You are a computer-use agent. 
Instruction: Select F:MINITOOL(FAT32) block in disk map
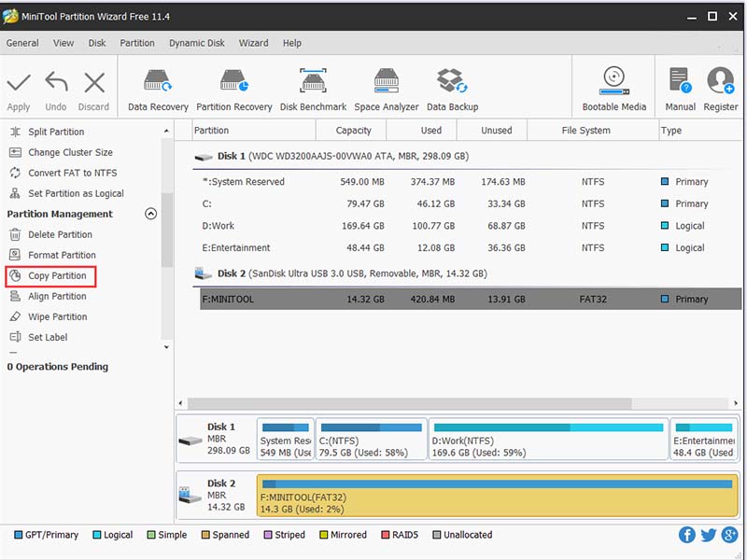pyautogui.click(x=498, y=496)
